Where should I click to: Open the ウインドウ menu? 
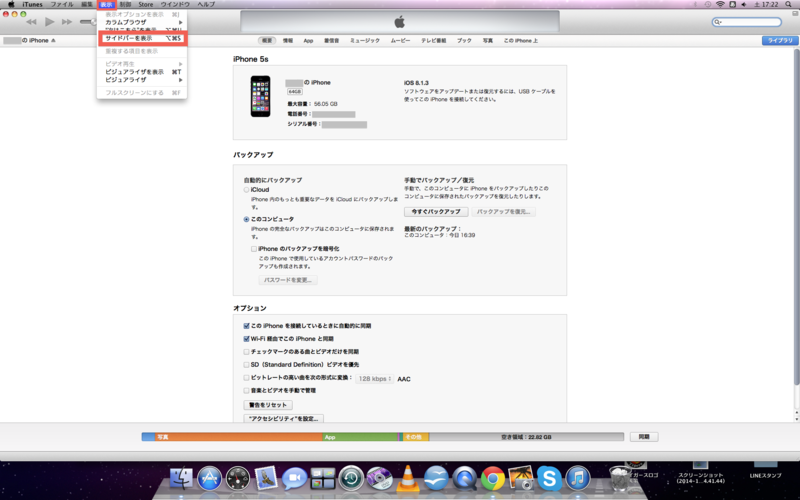[x=175, y=4]
